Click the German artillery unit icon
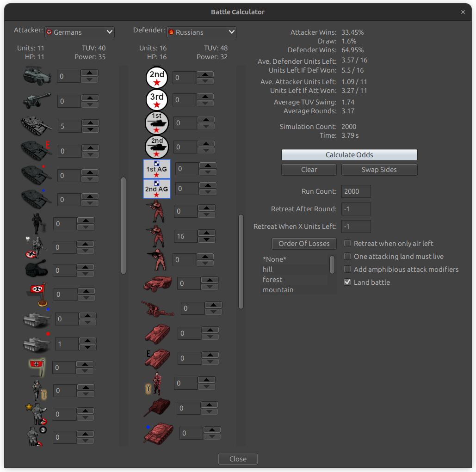Screen dimensions: 476x472 click(x=37, y=101)
